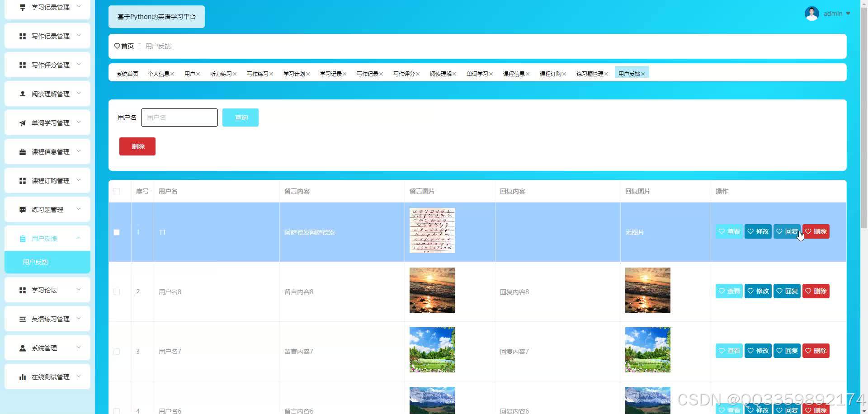Switch to the 系统首页 tab
The width and height of the screenshot is (868, 414).
click(127, 74)
